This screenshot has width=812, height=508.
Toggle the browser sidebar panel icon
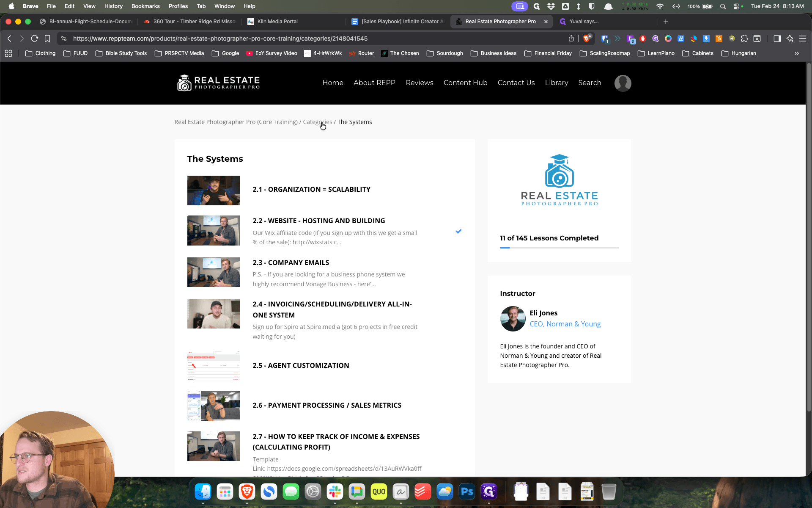[777, 39]
